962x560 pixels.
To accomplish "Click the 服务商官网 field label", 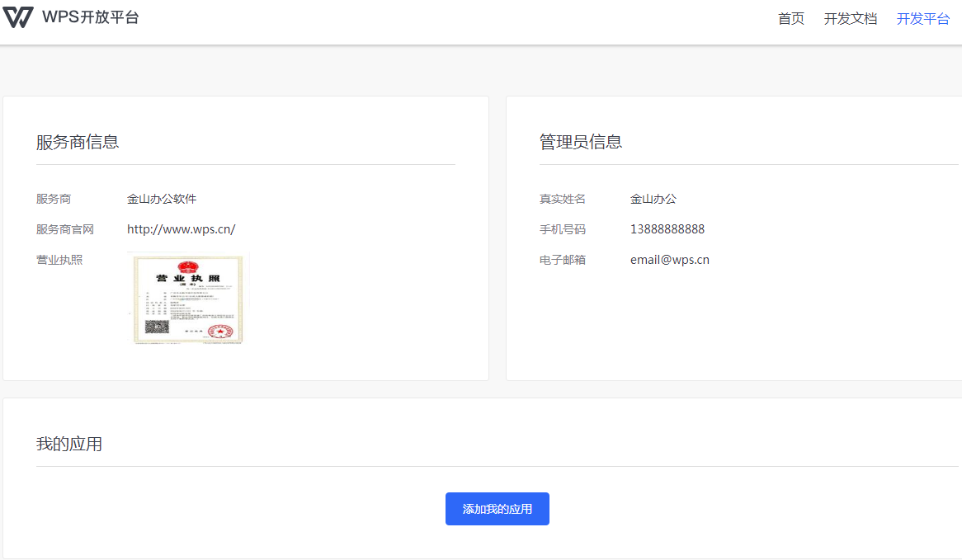I will pyautogui.click(x=65, y=229).
